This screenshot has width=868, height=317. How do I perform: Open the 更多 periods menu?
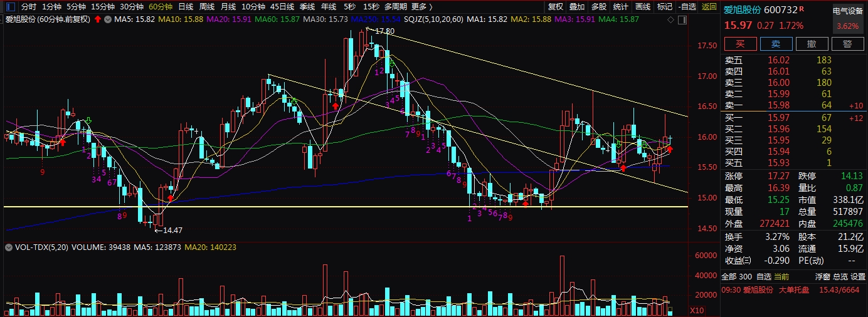coord(419,6)
